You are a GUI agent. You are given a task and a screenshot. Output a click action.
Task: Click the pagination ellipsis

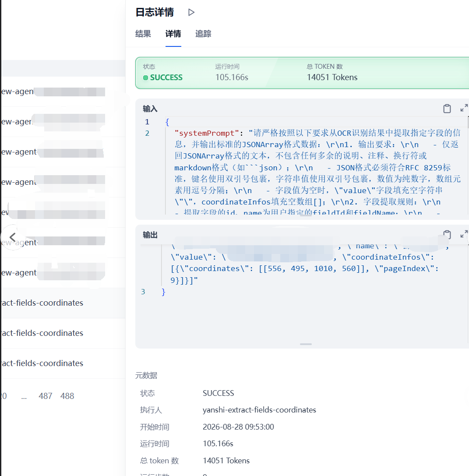click(24, 396)
